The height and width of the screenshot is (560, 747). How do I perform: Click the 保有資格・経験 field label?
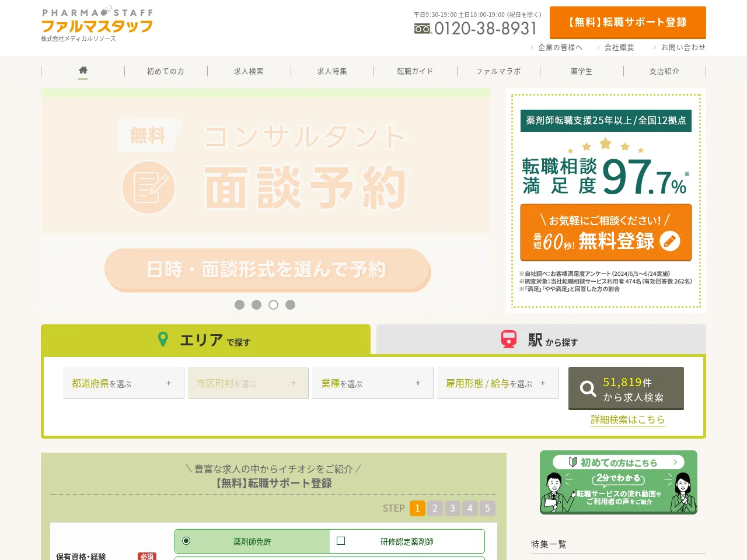tap(81, 556)
